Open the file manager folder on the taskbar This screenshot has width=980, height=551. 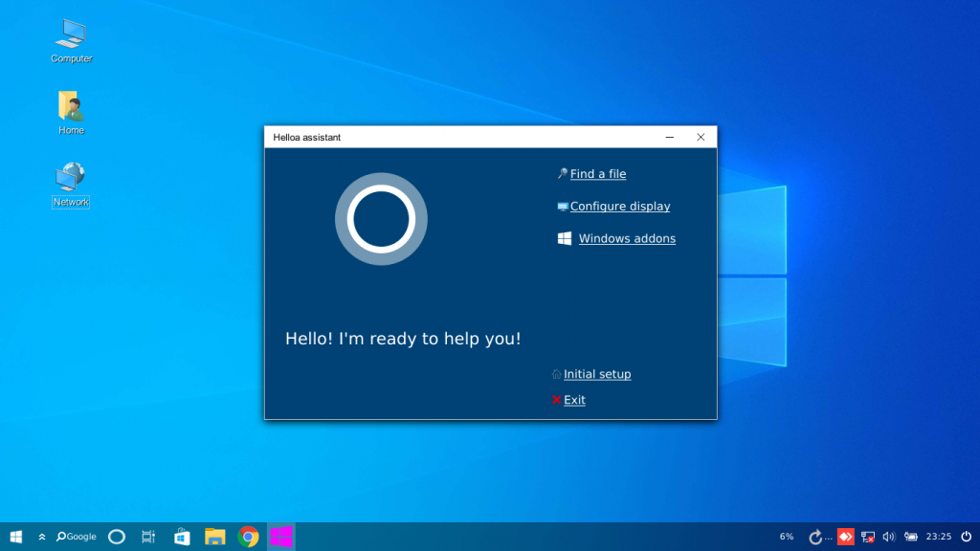(x=214, y=536)
